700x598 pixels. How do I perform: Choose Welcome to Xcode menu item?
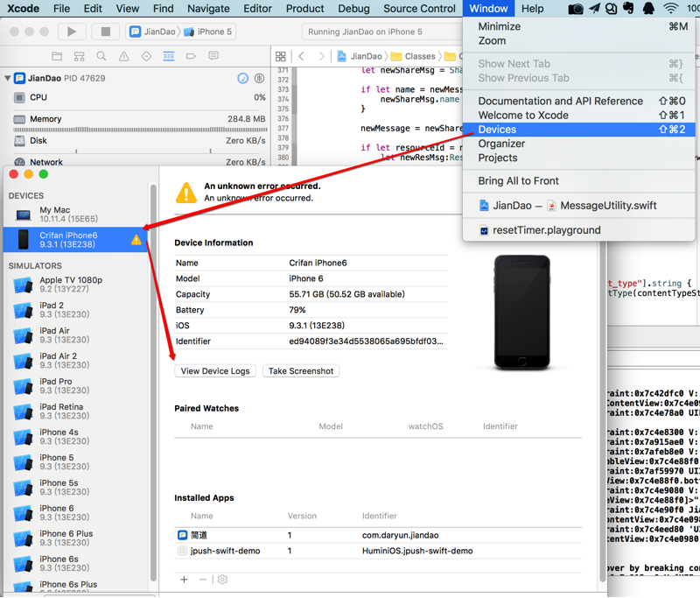[578, 116]
